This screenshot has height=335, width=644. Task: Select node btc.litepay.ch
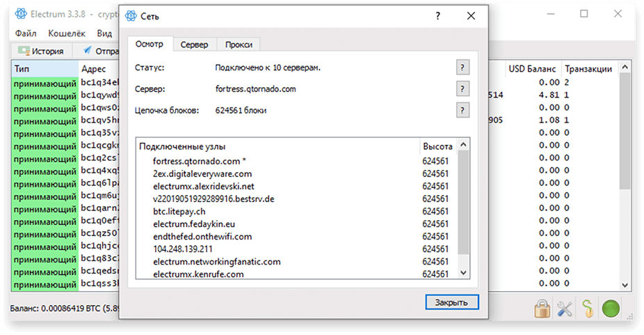[179, 212]
